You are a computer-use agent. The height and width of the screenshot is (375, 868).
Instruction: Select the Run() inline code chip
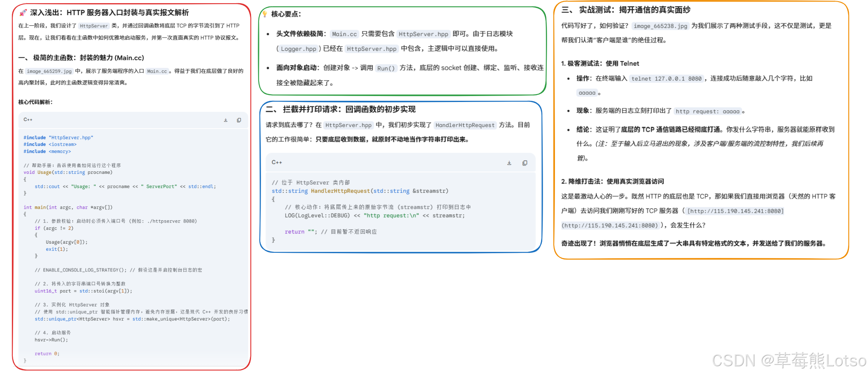[x=386, y=68]
